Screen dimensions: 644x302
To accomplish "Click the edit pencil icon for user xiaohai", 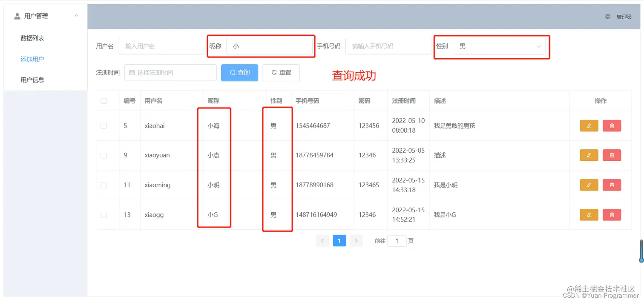I will pos(589,125).
